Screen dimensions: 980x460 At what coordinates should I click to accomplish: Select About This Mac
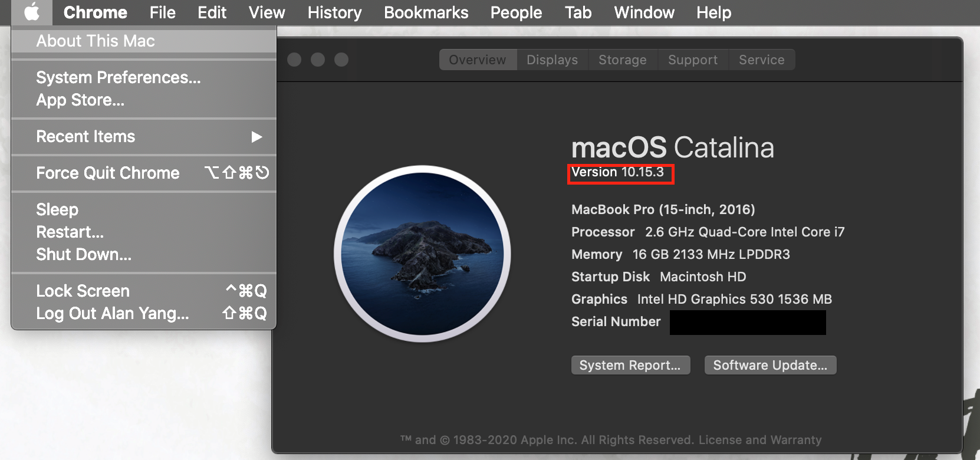144,41
